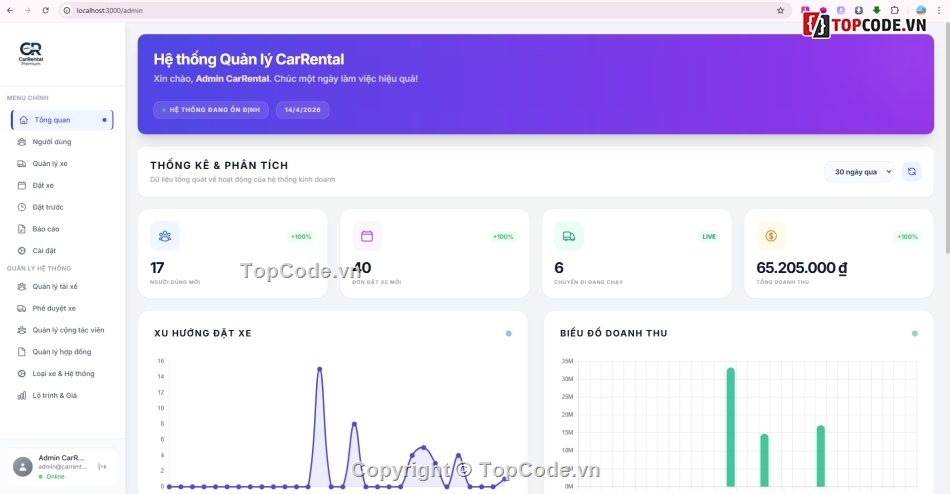The image size is (950, 494).
Task: Click the page vertical scrollbar
Action: [947, 139]
